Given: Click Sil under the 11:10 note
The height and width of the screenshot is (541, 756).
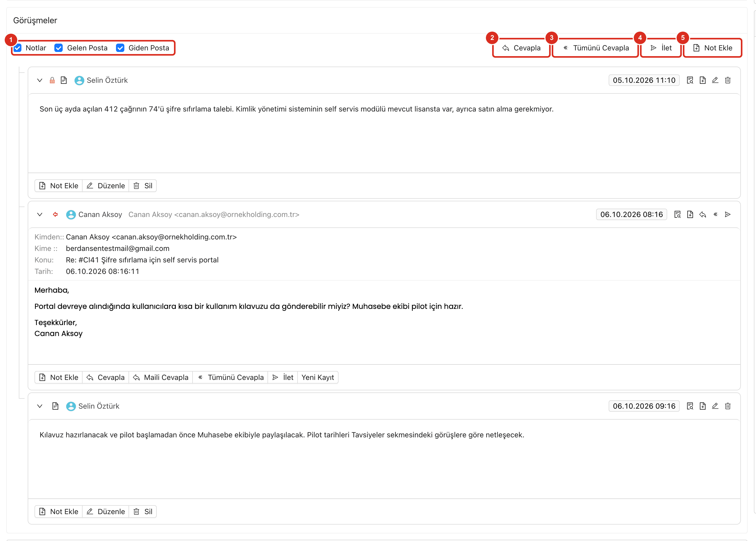Looking at the screenshot, I should click(x=143, y=186).
